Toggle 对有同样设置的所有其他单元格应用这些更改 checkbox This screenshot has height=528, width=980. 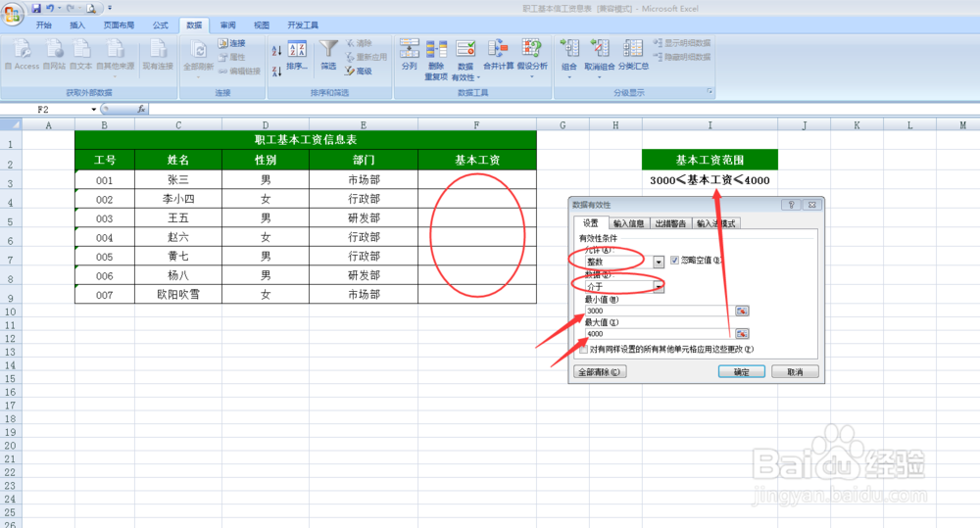584,350
